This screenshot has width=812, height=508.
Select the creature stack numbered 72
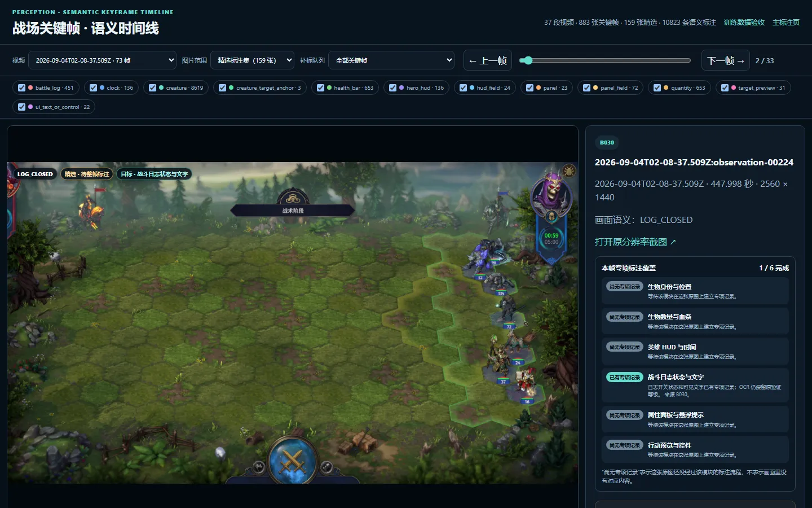point(509,312)
